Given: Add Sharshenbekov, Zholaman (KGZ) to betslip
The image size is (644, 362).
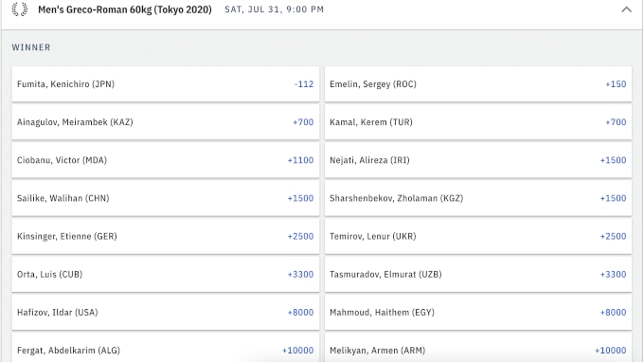Looking at the screenshot, I should click(x=478, y=198).
